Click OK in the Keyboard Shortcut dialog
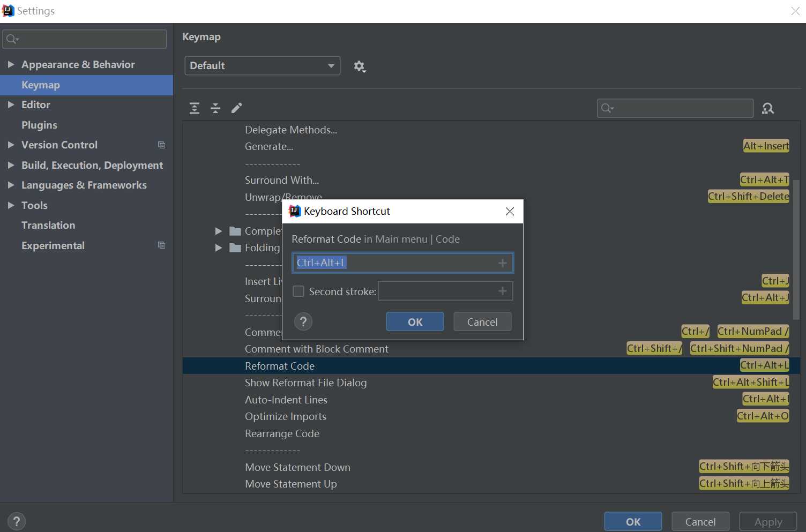Screen dimensions: 806x532 [415, 322]
